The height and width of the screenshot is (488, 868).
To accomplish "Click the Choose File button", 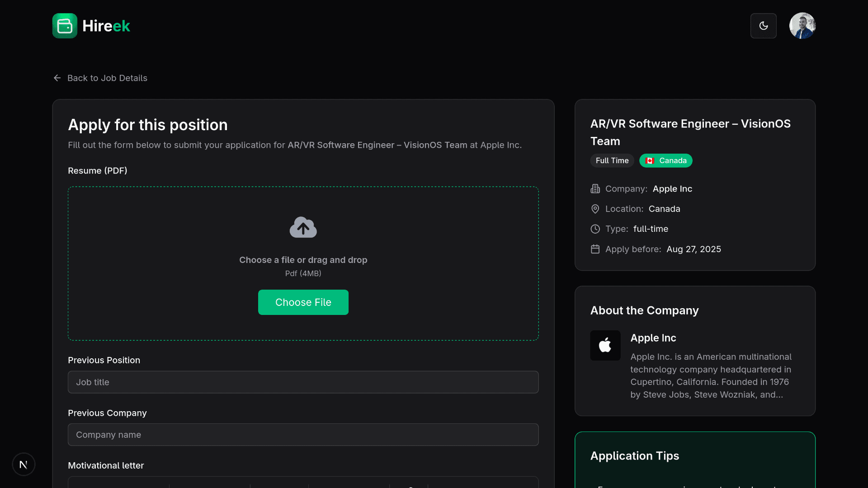I will coord(303,302).
